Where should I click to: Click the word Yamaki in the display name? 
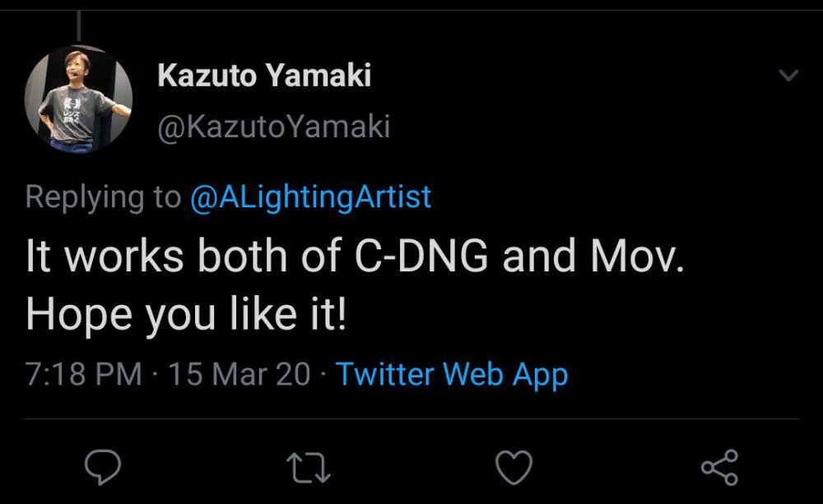(318, 75)
